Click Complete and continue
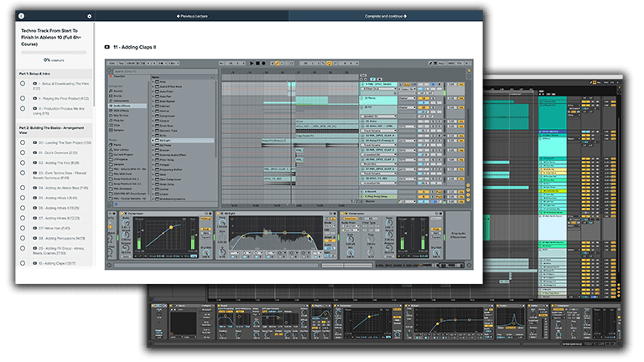644x362 pixels. [386, 16]
